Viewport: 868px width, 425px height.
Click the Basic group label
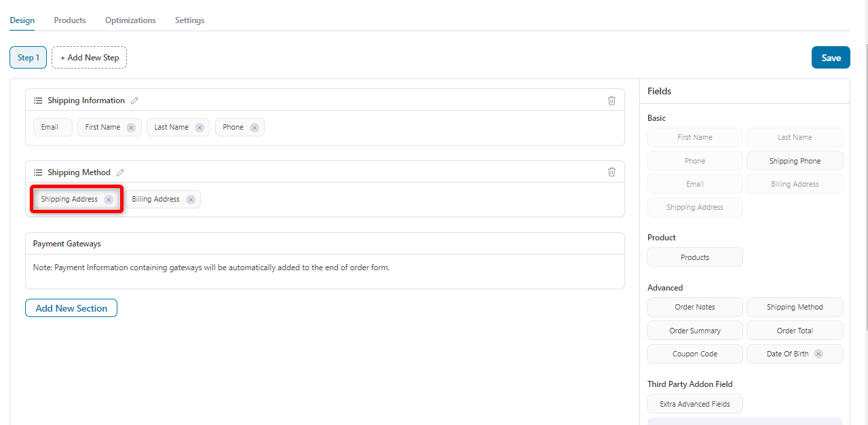656,118
